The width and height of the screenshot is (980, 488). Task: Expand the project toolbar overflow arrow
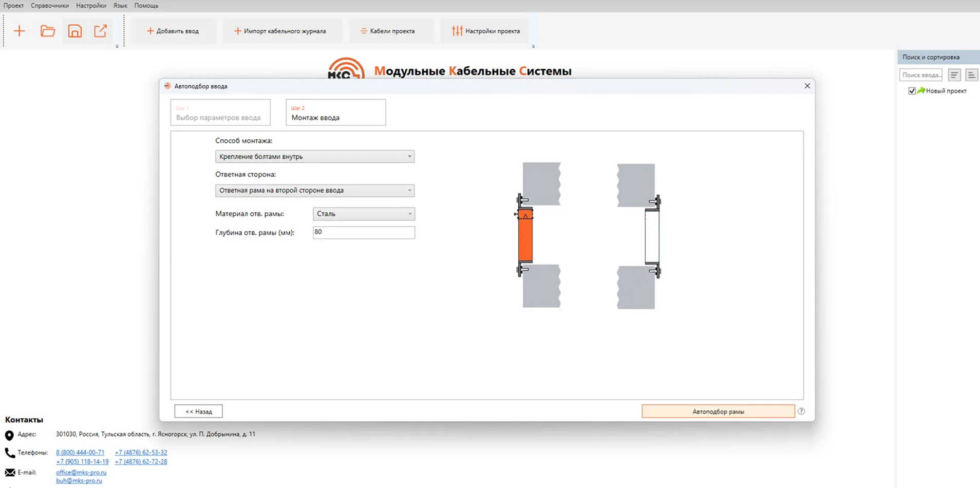click(x=533, y=46)
